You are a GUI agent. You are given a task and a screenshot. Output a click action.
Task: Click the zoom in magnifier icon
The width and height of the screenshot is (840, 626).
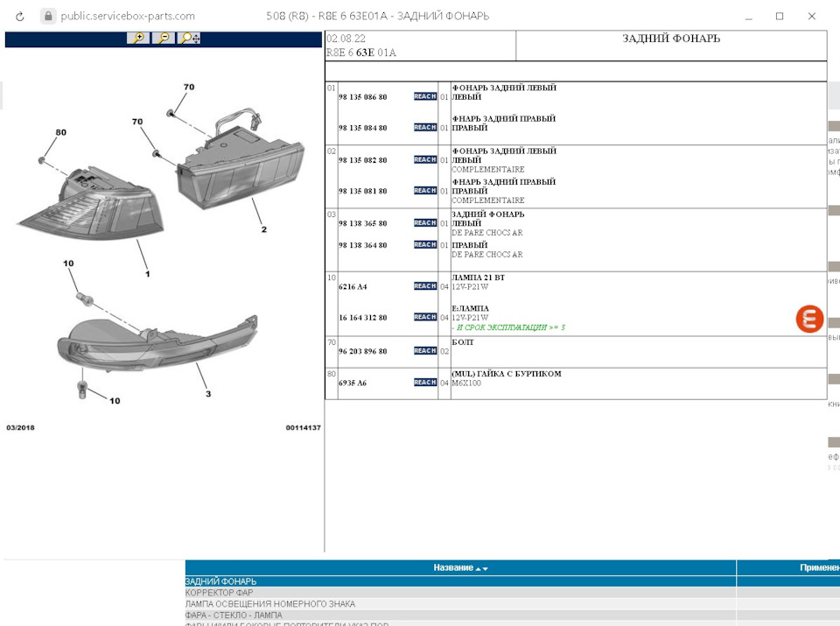pyautogui.click(x=136, y=38)
